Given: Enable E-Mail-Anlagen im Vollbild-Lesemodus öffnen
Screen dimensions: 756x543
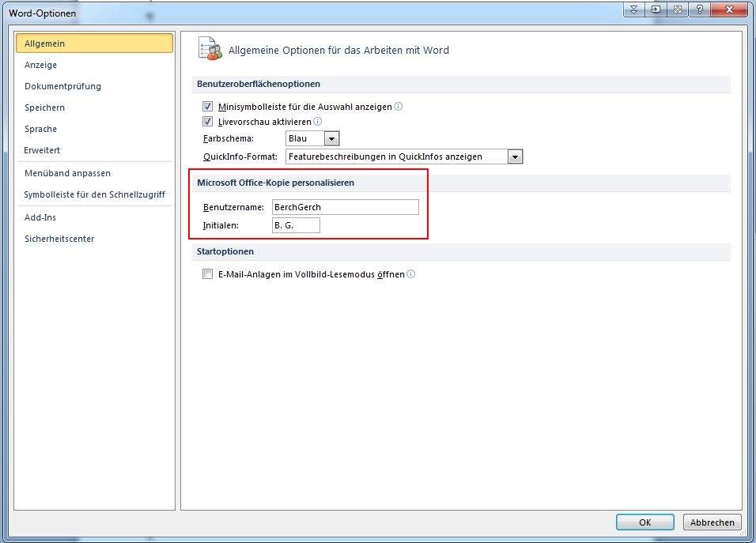Looking at the screenshot, I should click(x=207, y=274).
